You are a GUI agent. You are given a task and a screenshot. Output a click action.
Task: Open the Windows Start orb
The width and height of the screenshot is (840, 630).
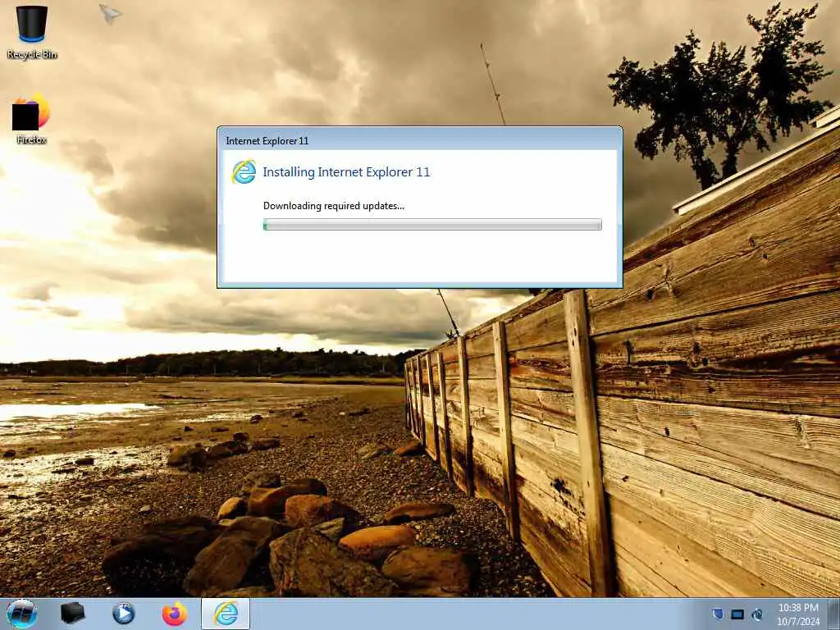22,614
